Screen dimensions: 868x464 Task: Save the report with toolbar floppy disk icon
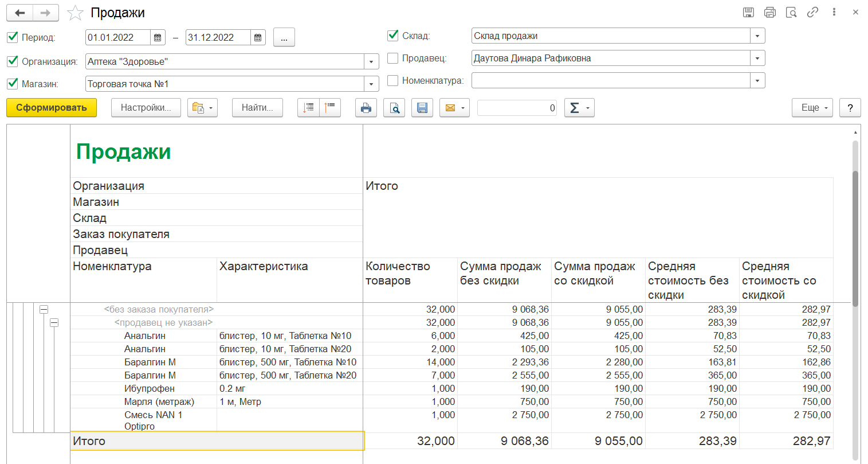pyautogui.click(x=422, y=108)
